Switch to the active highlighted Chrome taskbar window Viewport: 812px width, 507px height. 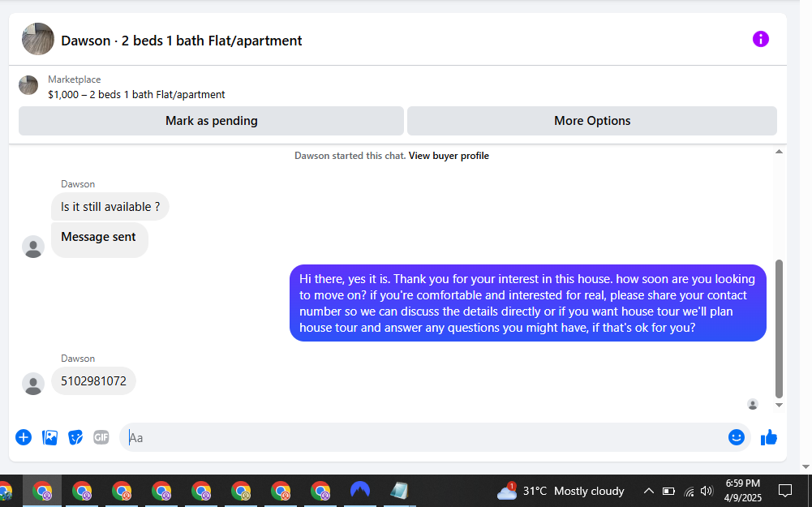tap(42, 491)
